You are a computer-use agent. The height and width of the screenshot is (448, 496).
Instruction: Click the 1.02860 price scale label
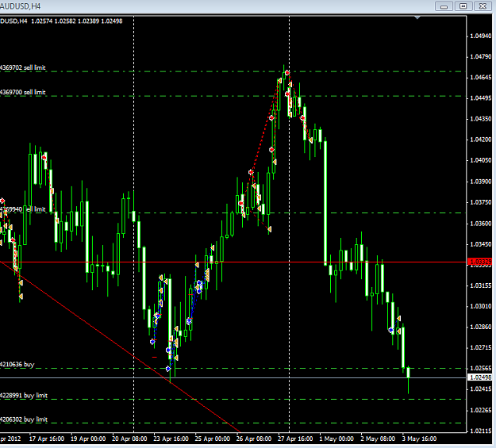(481, 327)
